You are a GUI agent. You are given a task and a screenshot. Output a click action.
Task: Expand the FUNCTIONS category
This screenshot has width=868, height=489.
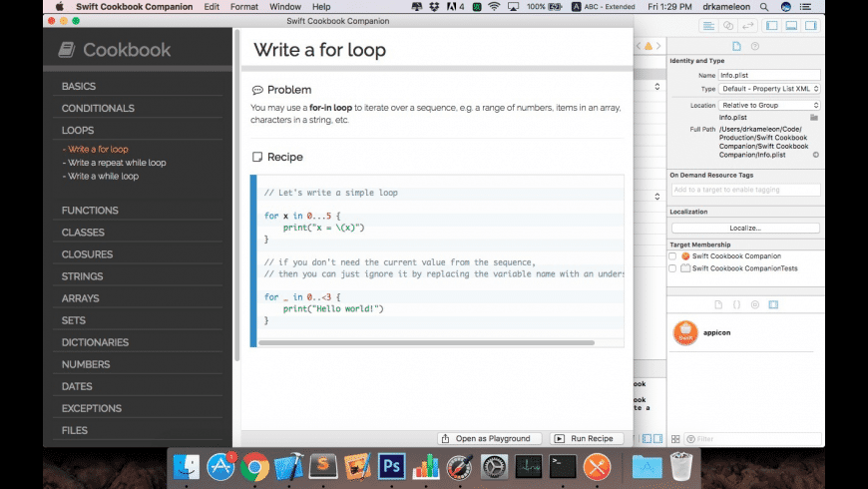pos(90,211)
